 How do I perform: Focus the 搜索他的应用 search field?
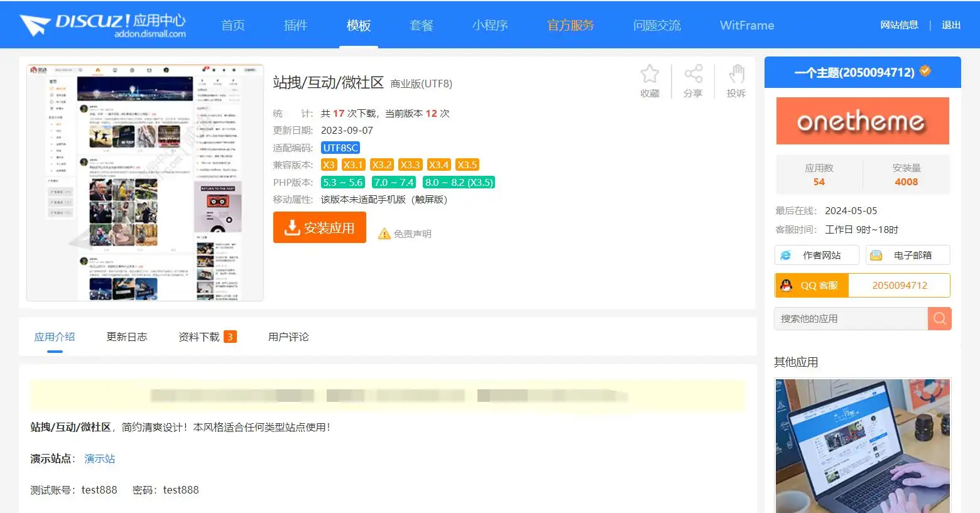pos(851,318)
